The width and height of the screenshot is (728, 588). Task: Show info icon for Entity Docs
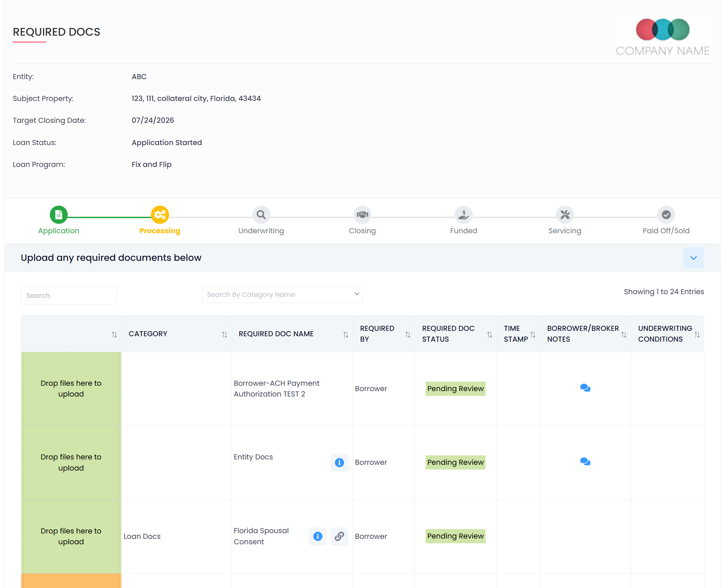point(339,462)
